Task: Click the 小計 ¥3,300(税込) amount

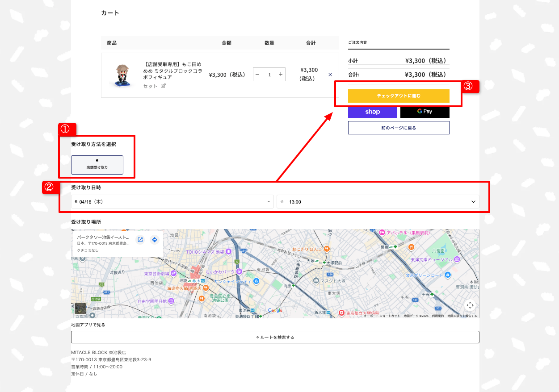Action: point(427,61)
